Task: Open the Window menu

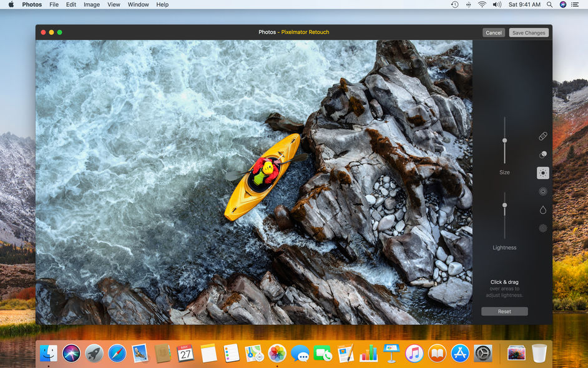Action: coord(138,4)
